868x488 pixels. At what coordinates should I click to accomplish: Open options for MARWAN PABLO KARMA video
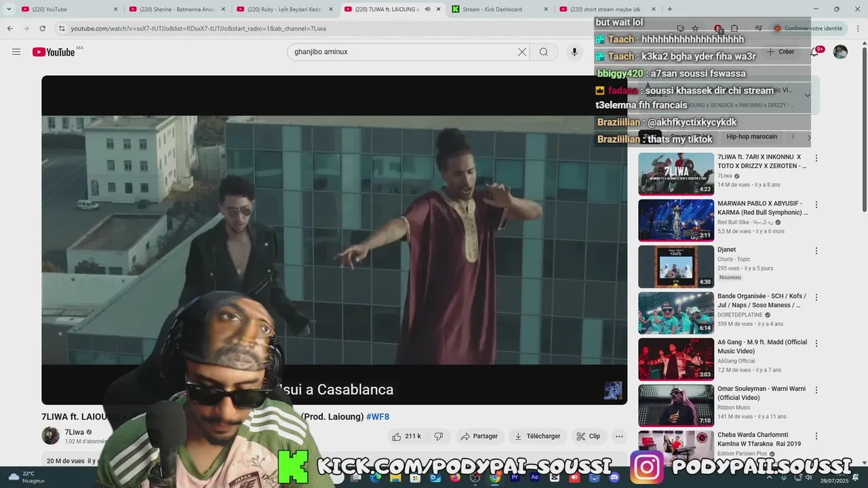coord(816,205)
